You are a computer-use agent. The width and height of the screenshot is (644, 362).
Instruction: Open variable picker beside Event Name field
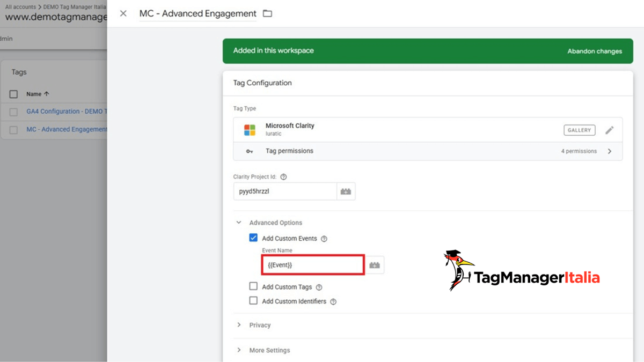374,264
